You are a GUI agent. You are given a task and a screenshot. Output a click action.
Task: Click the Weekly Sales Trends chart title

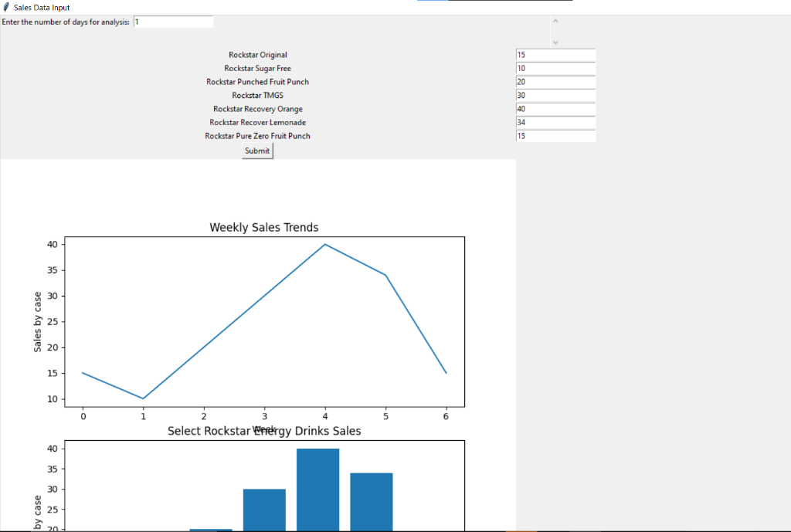(264, 227)
